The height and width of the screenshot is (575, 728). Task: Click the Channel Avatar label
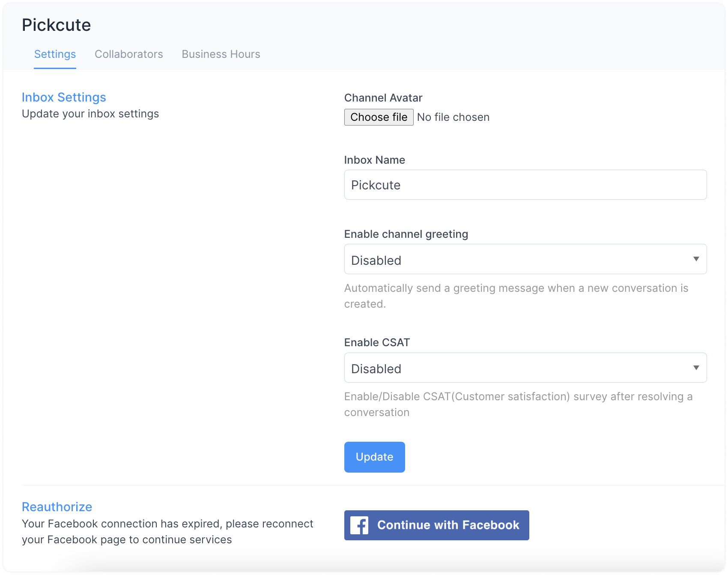[383, 98]
